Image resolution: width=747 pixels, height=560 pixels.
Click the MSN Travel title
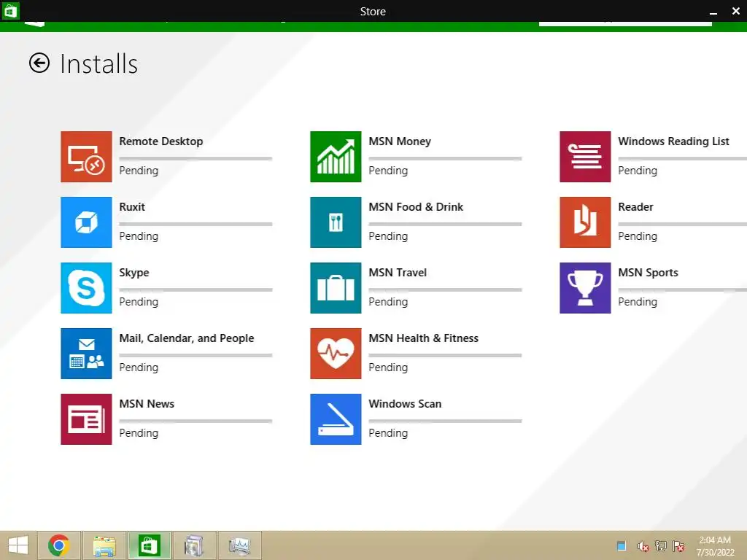pyautogui.click(x=398, y=273)
